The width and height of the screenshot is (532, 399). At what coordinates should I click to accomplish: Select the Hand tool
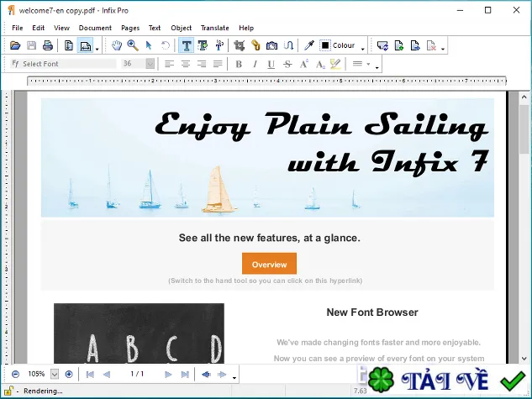click(x=117, y=45)
